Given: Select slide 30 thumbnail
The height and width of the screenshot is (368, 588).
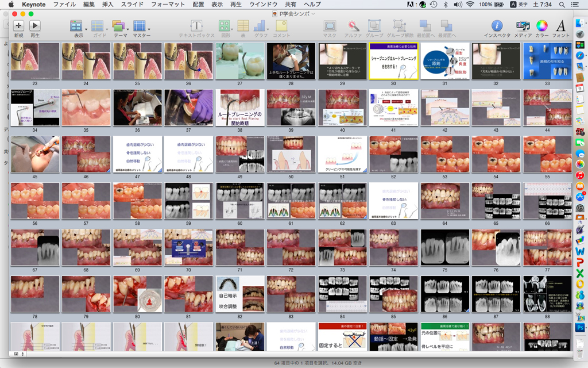Looking at the screenshot, I should 393,61.
